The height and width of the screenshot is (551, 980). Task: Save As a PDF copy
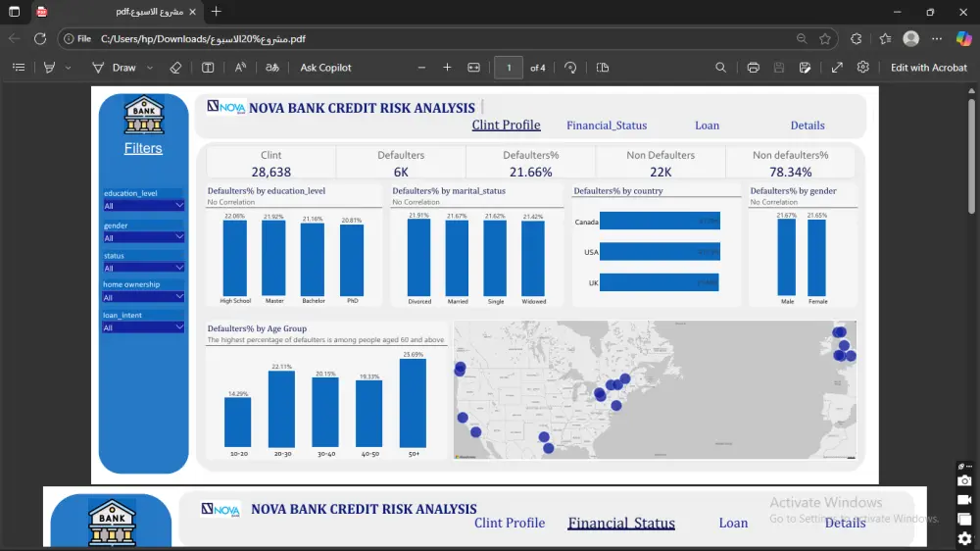click(805, 68)
